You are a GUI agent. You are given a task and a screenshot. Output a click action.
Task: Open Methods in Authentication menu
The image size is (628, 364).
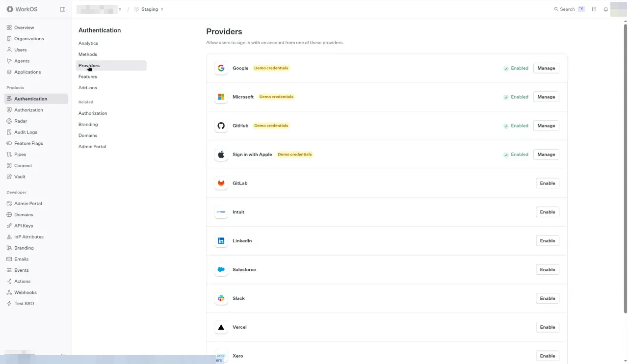point(88,54)
